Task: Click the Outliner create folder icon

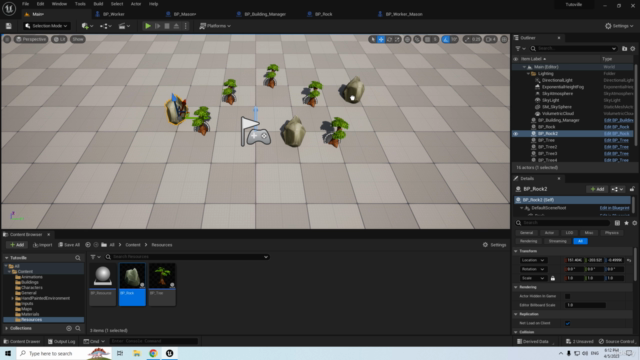Action: coord(624,49)
